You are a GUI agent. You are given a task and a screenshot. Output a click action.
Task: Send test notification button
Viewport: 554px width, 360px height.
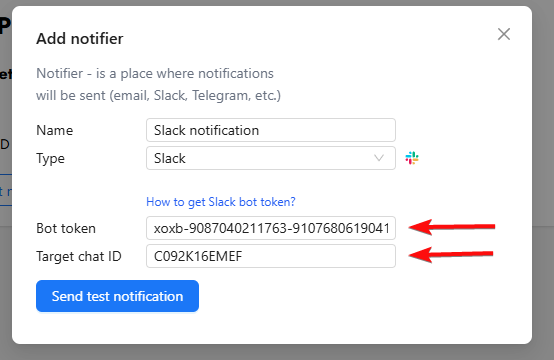[117, 296]
